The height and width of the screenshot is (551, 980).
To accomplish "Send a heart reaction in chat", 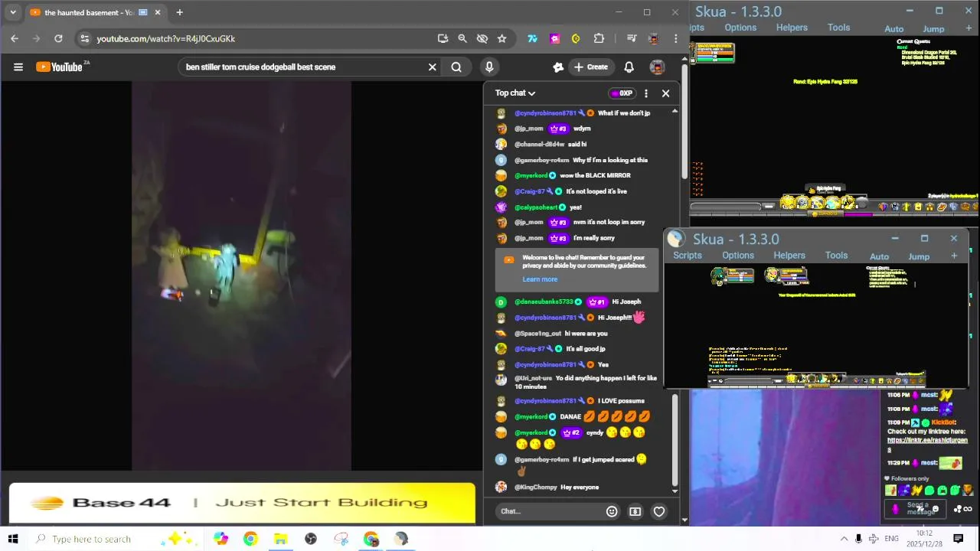I will 659,511.
